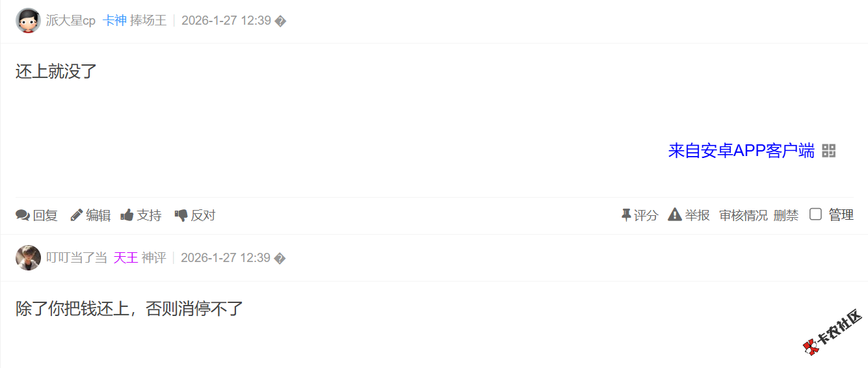Viewport: 868px width, 368px height.
Task: Open 派大星cp user profile link
Action: [x=71, y=21]
